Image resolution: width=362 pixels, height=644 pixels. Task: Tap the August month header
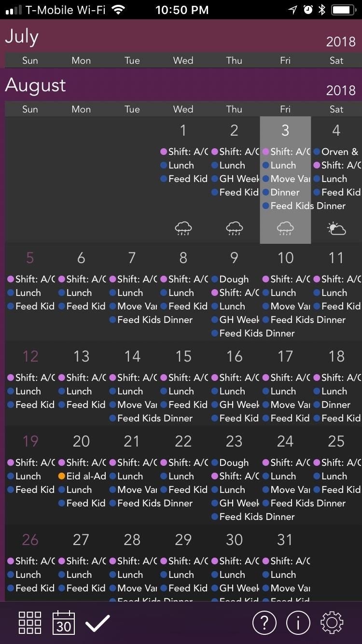tap(36, 86)
